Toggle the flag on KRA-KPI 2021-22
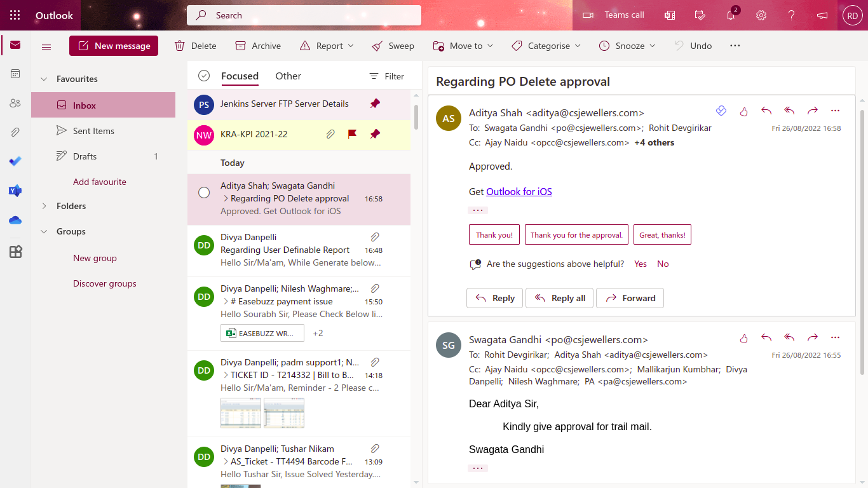Image resolution: width=868 pixels, height=488 pixels. click(352, 134)
